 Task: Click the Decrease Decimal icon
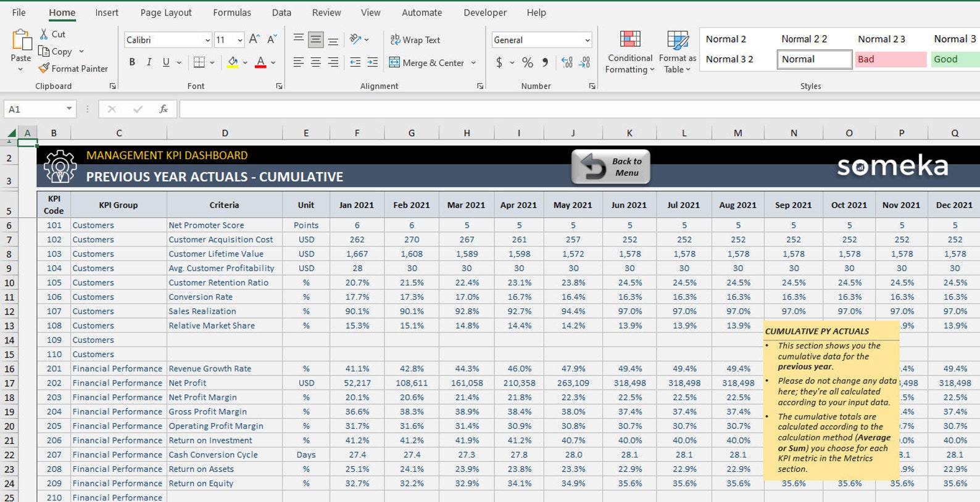coord(584,62)
